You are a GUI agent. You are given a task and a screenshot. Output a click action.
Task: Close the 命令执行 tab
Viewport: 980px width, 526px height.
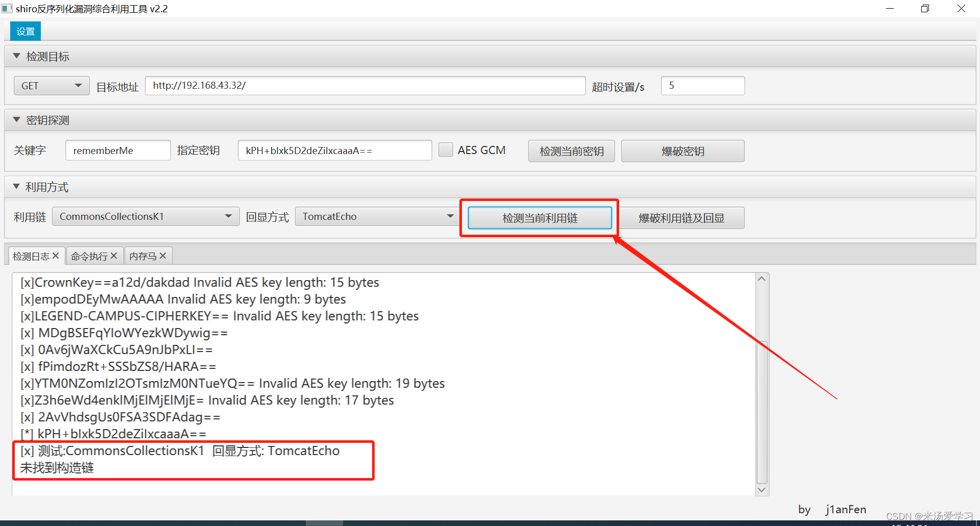(114, 256)
